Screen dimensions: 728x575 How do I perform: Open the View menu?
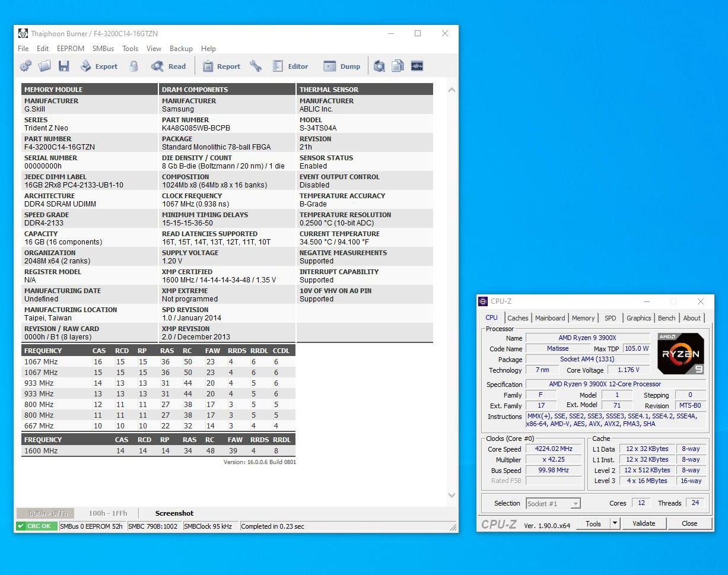click(154, 49)
